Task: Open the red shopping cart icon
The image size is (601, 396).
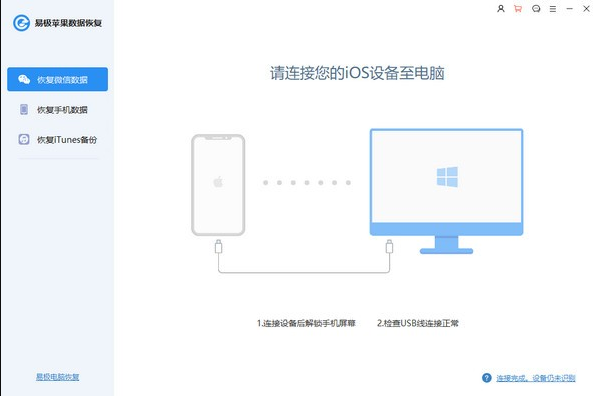Action: click(518, 8)
